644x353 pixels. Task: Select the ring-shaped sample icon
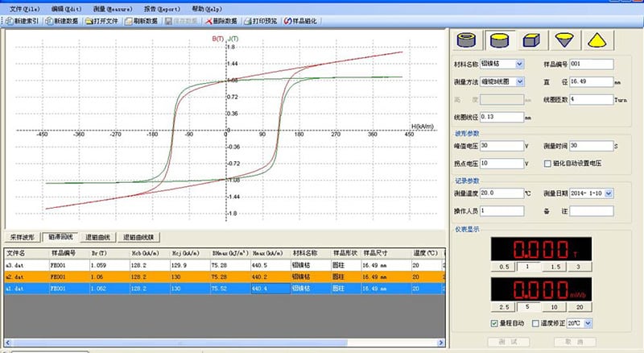467,40
